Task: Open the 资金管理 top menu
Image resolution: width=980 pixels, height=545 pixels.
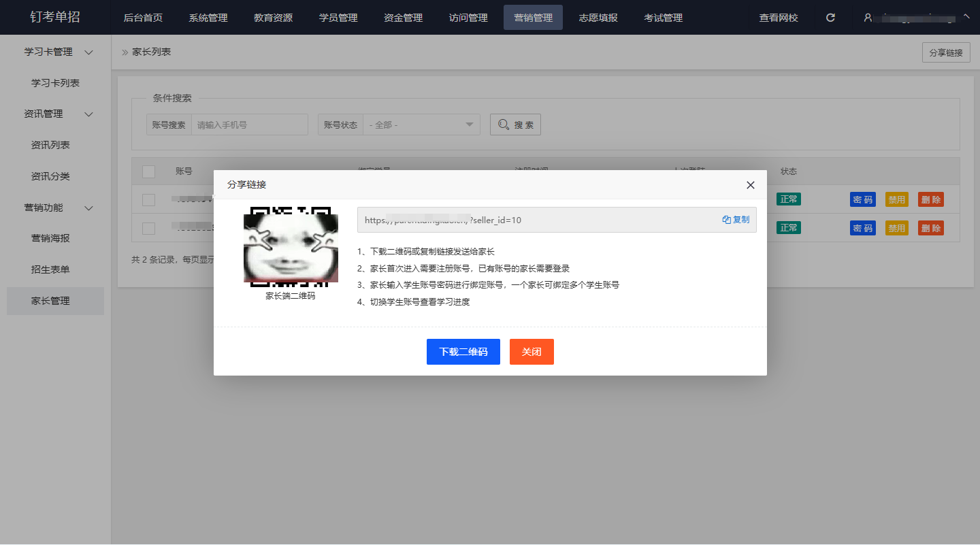Action: [403, 18]
